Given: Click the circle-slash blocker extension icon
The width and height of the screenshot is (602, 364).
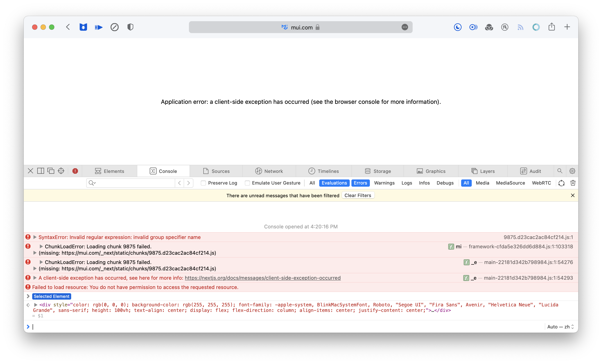Looking at the screenshot, I should (x=114, y=27).
